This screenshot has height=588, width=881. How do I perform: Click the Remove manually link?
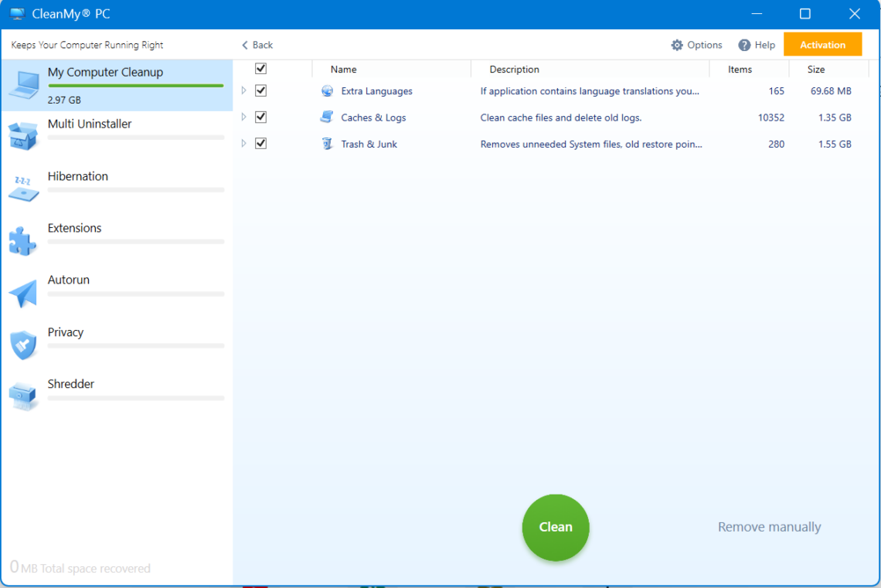(x=768, y=526)
